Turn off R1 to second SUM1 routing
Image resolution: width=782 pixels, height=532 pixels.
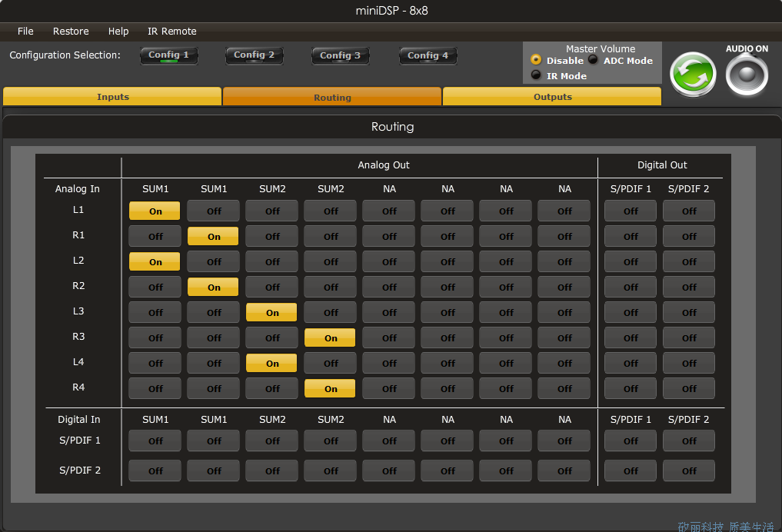click(214, 236)
